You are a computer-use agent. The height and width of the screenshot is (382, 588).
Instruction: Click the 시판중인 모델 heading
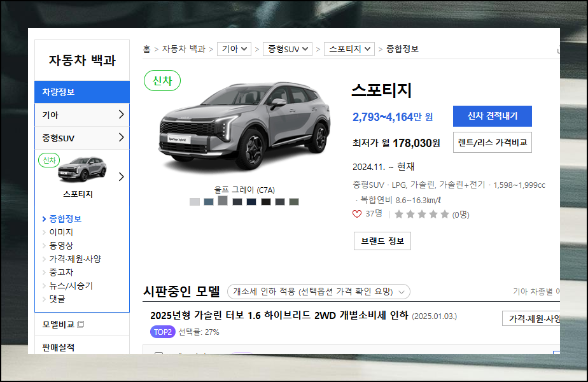(181, 292)
